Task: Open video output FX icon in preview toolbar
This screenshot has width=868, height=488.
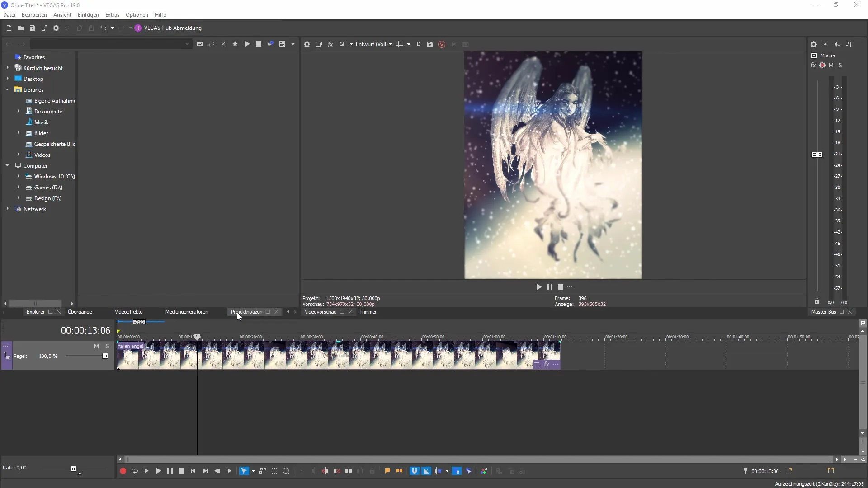Action: coord(330,44)
